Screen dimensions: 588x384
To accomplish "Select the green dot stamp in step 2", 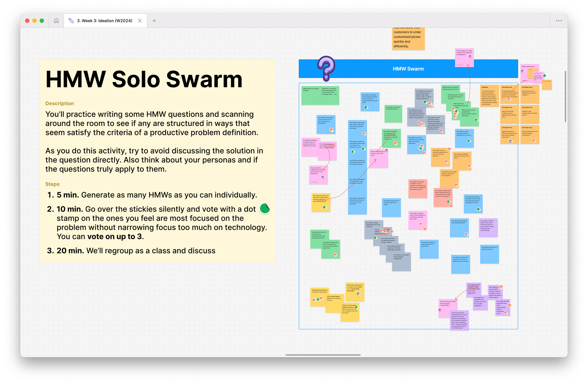I will click(x=265, y=208).
